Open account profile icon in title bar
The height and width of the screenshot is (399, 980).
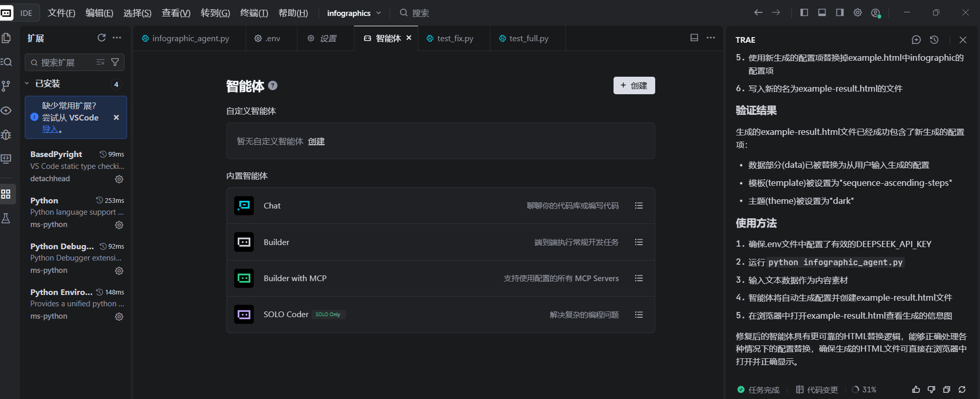(x=876, y=13)
